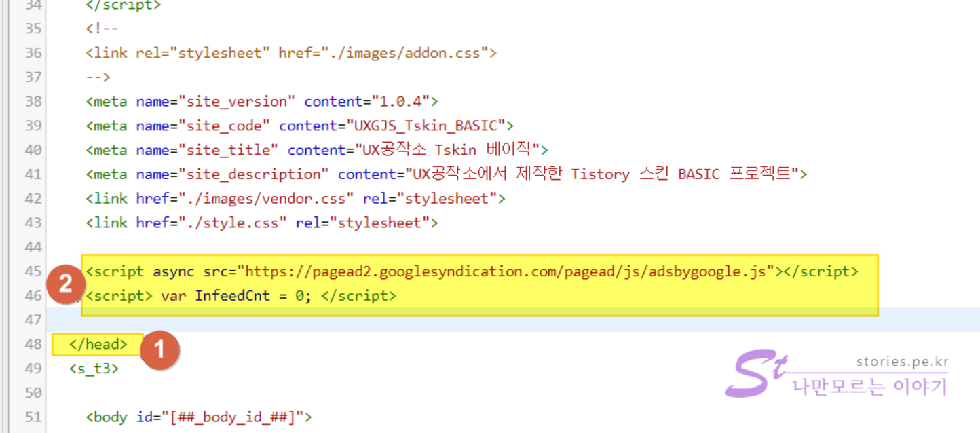Click the purple St watermark logo
Viewport: 980px width, 433px height.
[755, 373]
